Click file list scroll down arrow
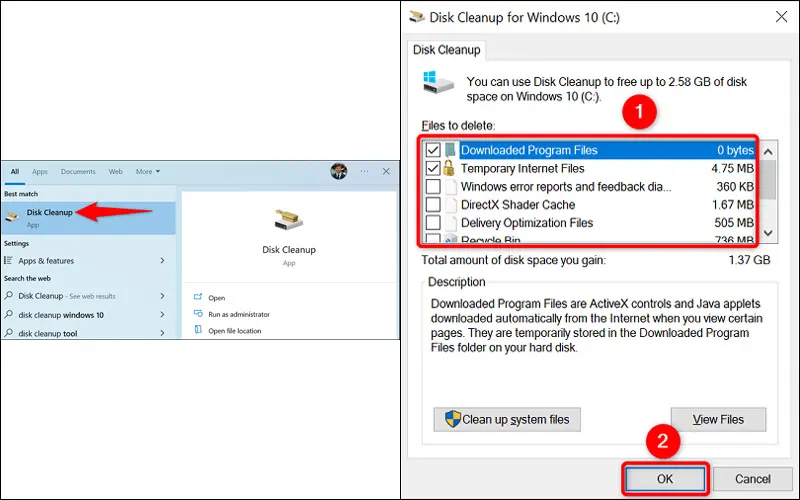This screenshot has width=800, height=500. click(768, 233)
